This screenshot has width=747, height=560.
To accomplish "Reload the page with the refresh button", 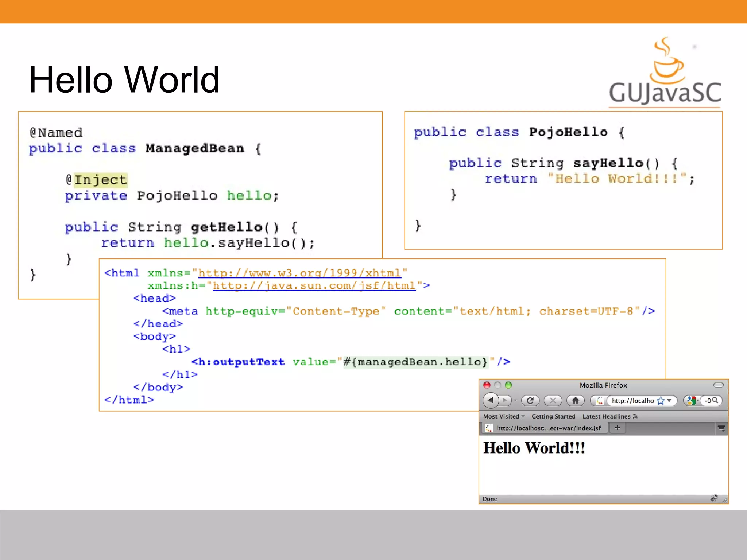I will pos(530,400).
